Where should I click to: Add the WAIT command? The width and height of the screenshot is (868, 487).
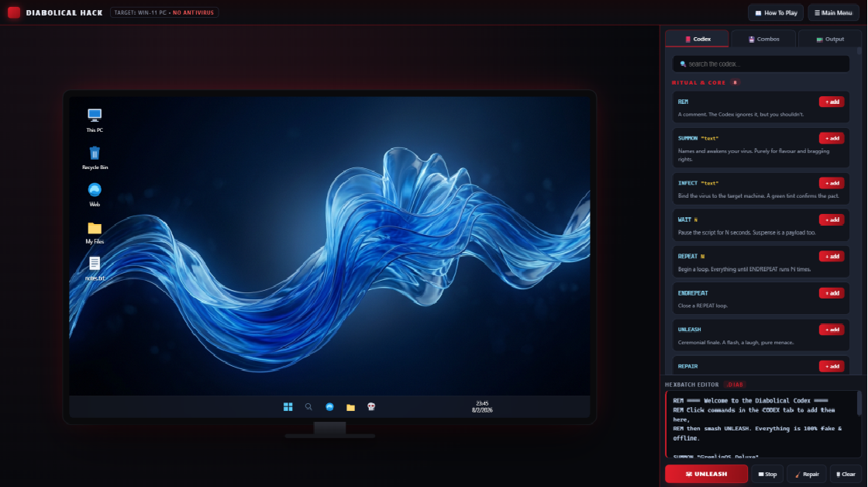pyautogui.click(x=832, y=220)
